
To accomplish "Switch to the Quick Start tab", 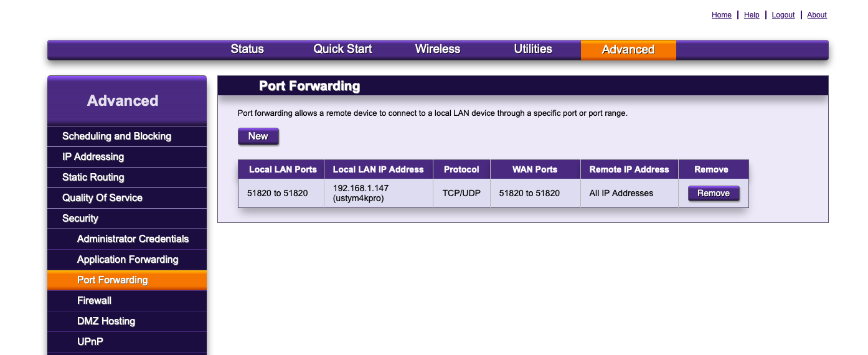I will 342,49.
